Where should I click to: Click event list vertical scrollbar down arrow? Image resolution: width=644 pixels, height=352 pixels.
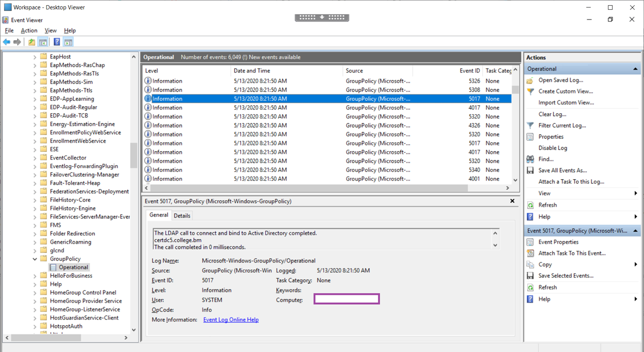pos(516,180)
